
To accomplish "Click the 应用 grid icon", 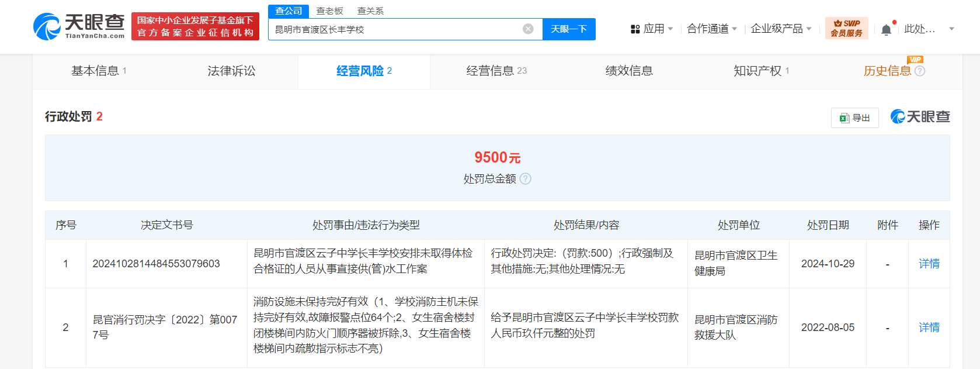I will [635, 29].
